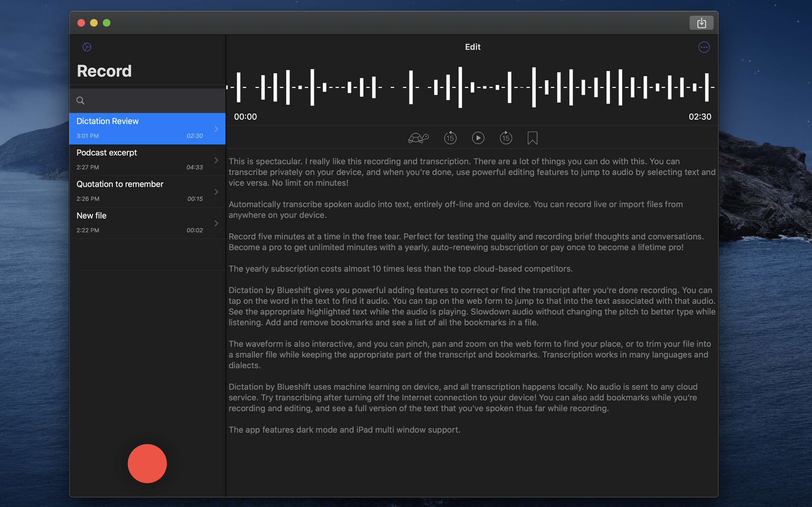812x507 pixels.
Task: Click inside the recordings search field
Action: click(151, 100)
